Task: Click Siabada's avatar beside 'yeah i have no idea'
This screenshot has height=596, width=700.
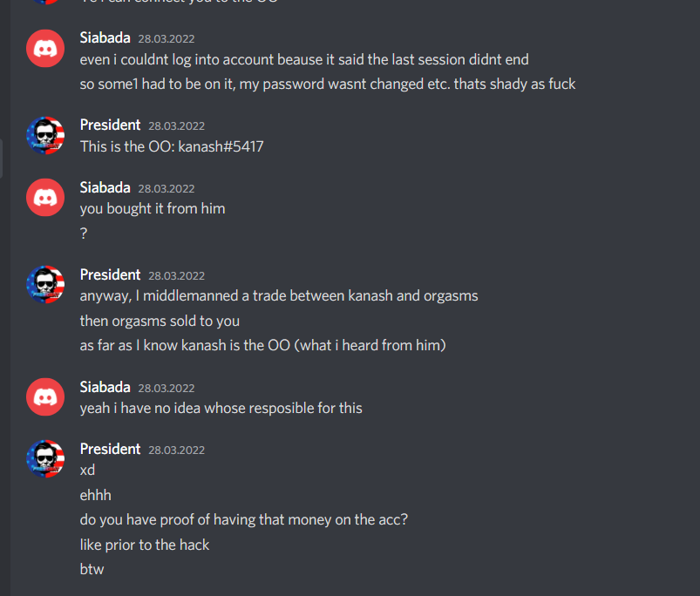Action: coord(45,396)
